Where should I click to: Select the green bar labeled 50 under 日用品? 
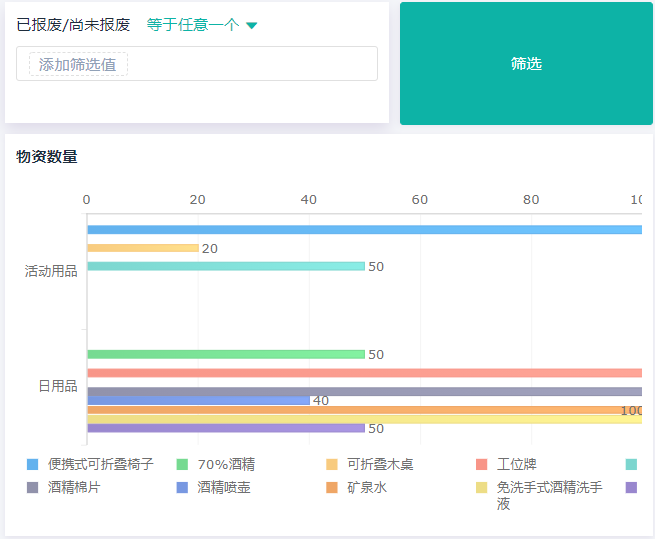pos(225,354)
